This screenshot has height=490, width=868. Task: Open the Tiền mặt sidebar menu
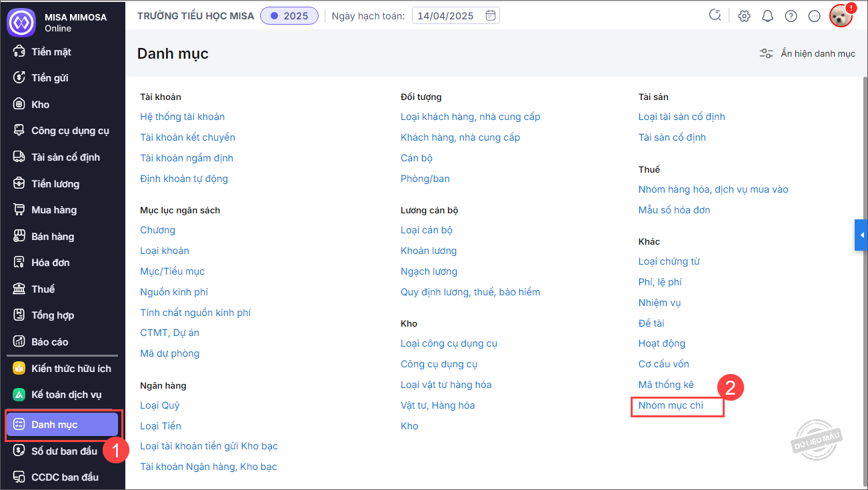(51, 52)
